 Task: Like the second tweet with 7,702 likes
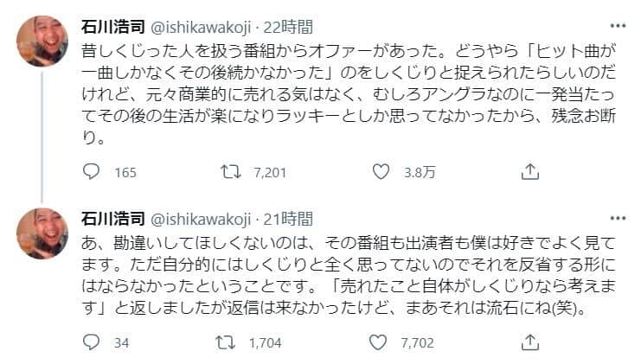(x=381, y=343)
